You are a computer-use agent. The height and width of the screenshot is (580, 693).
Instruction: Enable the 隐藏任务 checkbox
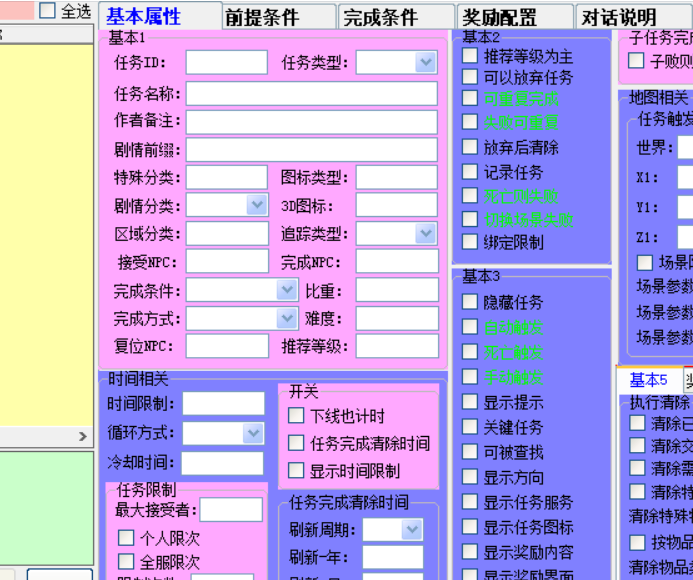click(x=470, y=302)
